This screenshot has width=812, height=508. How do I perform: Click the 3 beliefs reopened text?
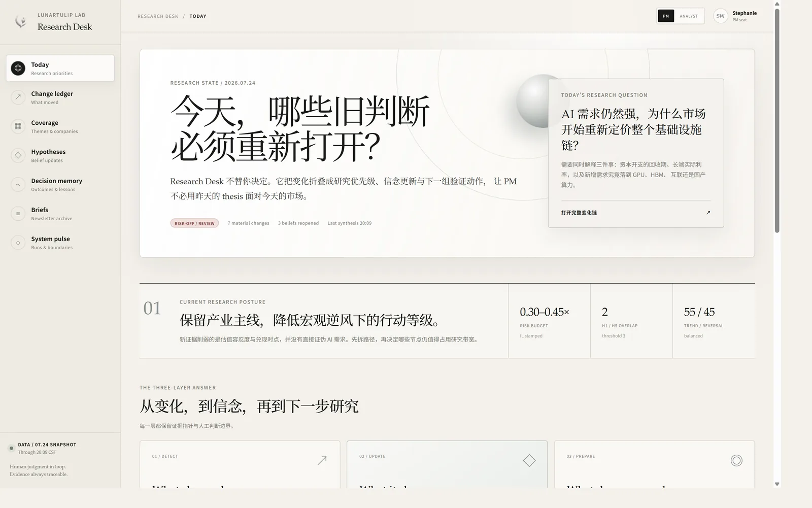pos(298,223)
